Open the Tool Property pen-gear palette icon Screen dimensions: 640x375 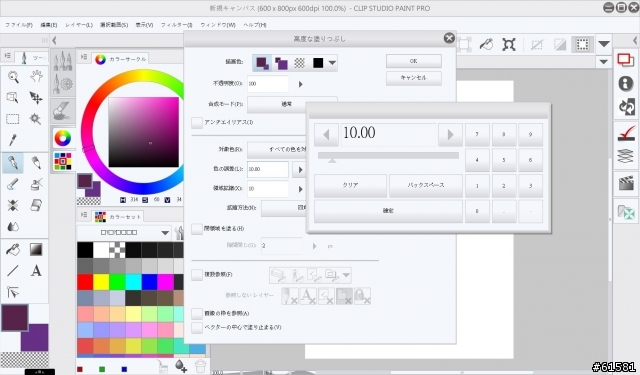point(63,84)
